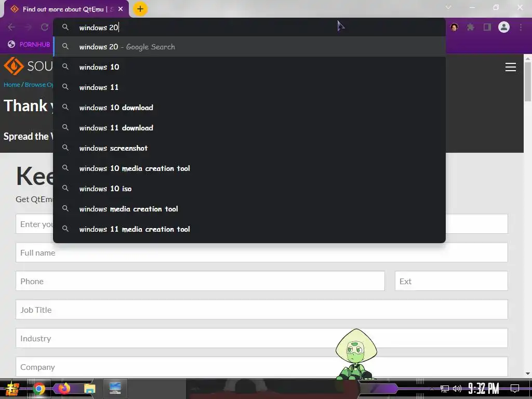
Task: Open the Home breadcrumb link
Action: pos(12,85)
